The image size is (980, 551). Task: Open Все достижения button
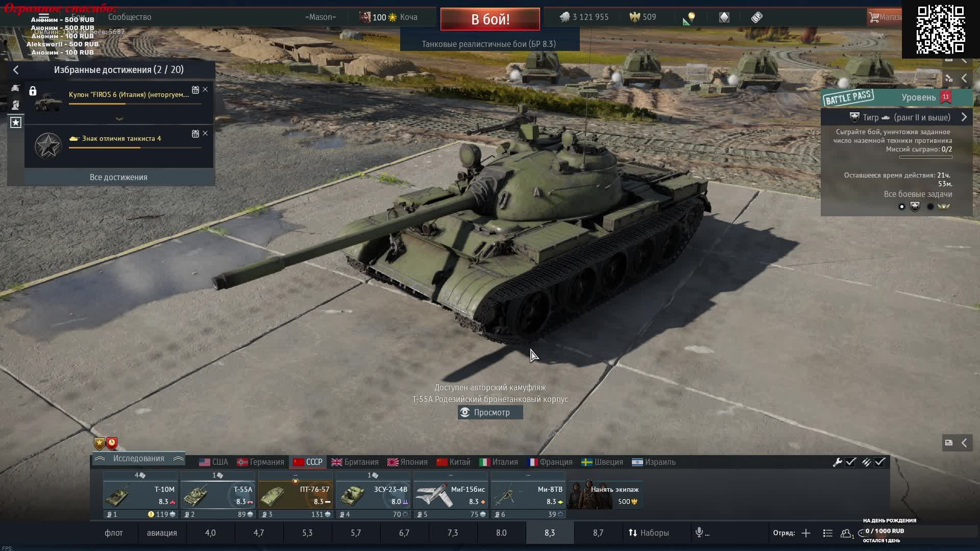click(118, 177)
